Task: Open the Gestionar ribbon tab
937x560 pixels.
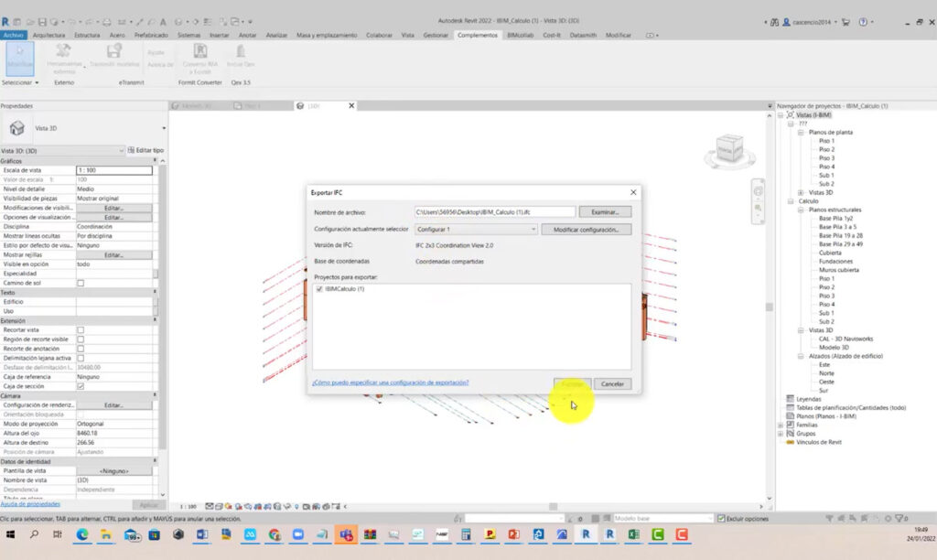Action: pyautogui.click(x=436, y=35)
